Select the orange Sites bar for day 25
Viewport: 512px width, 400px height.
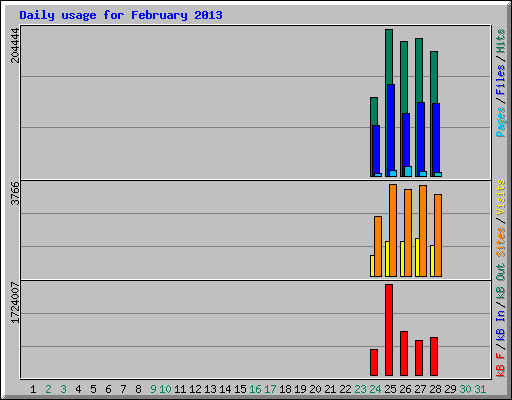[x=393, y=230]
